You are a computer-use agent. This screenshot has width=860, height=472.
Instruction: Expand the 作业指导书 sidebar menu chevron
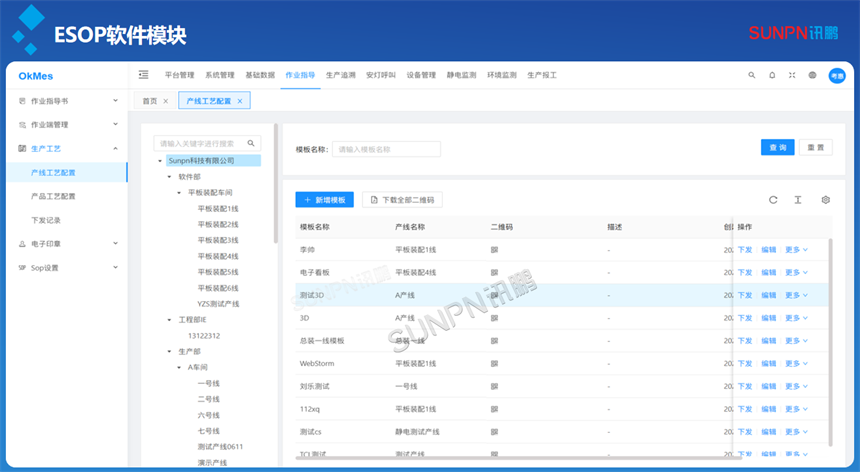point(115,100)
